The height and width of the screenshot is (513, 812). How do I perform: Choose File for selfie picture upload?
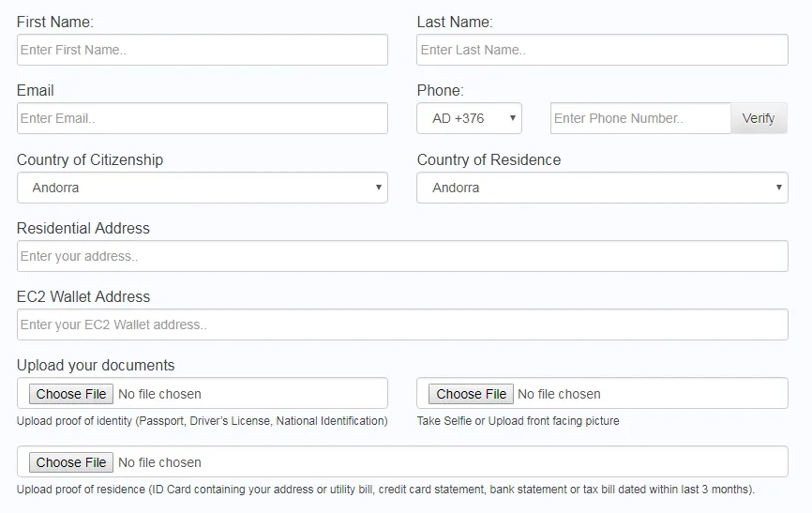(x=471, y=394)
